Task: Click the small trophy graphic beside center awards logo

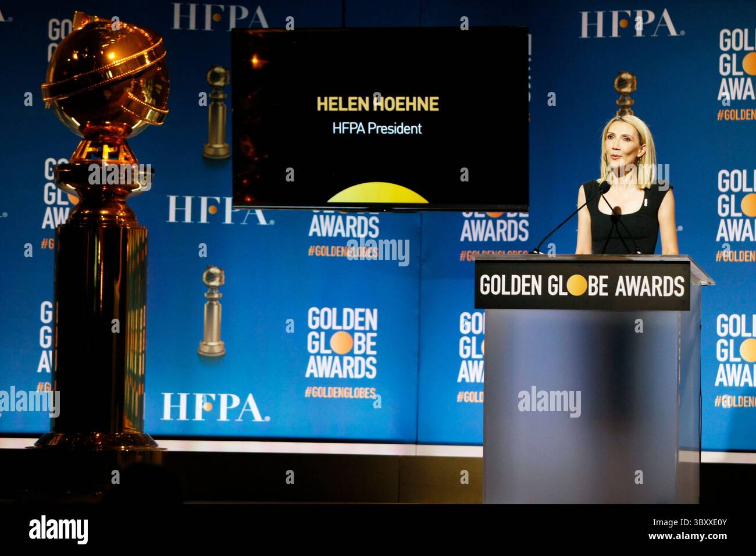Action: [x=212, y=311]
